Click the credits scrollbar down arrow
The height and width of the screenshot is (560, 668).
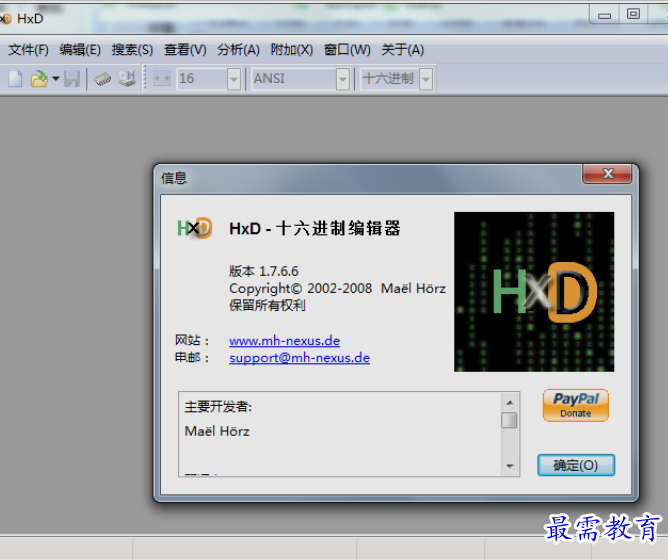click(x=510, y=466)
